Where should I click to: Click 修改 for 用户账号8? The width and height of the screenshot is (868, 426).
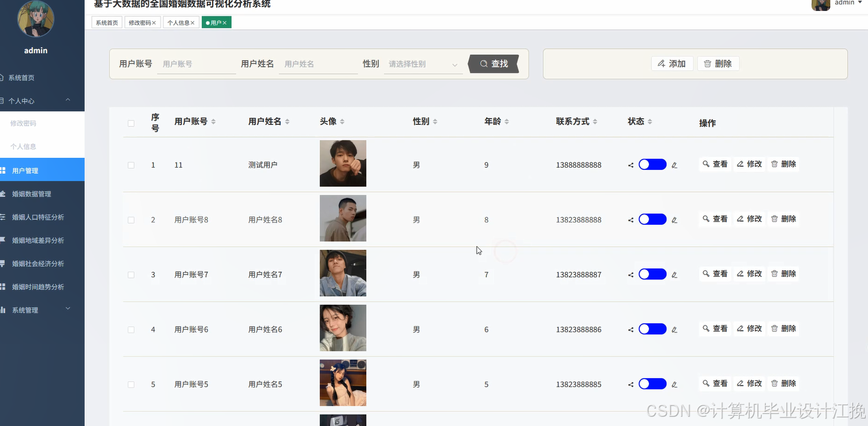tap(750, 219)
